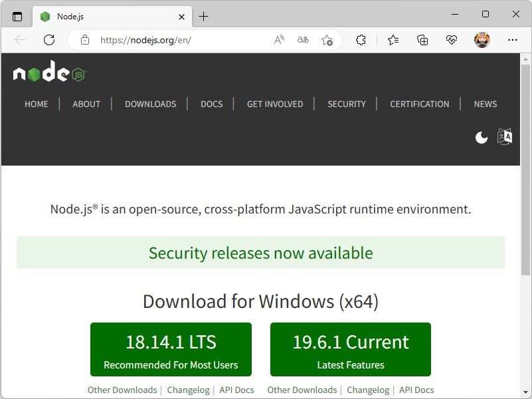Screen dimensions: 532x399
Task: Open the DOWNLOADS navigation menu
Action: [150, 104]
